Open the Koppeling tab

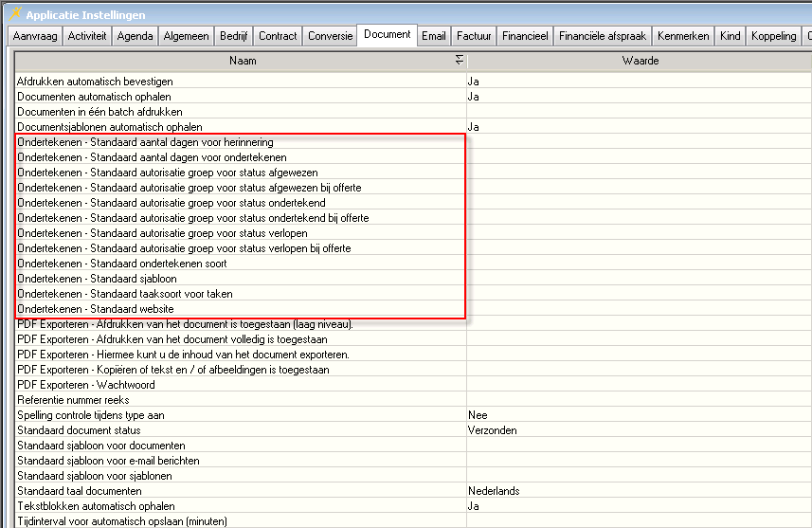[x=773, y=36]
